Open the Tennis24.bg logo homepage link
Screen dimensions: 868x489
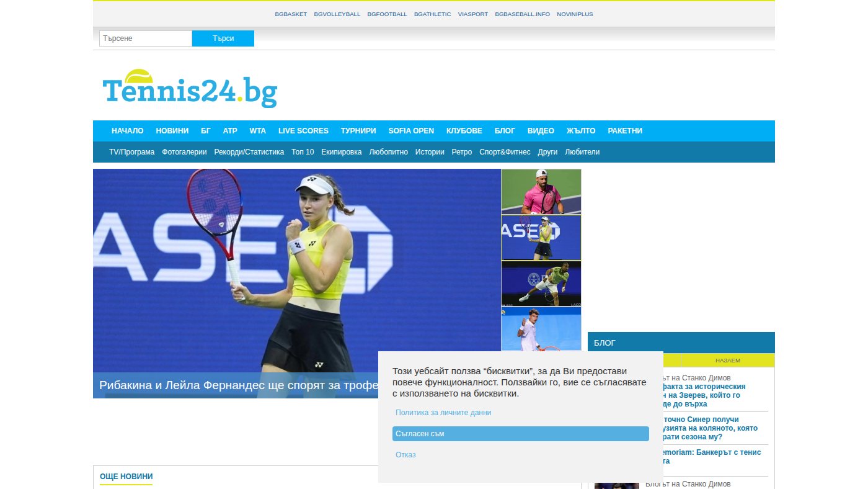click(x=190, y=89)
